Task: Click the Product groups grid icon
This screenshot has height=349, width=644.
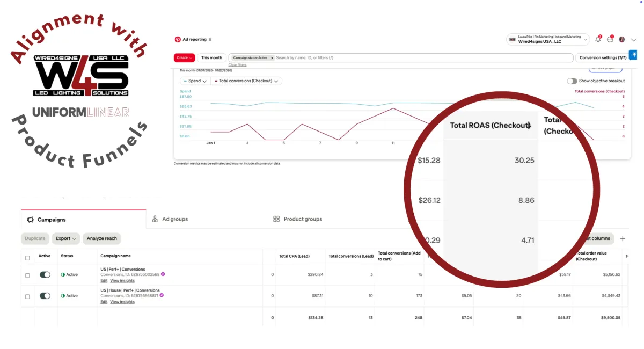Action: coord(276,219)
